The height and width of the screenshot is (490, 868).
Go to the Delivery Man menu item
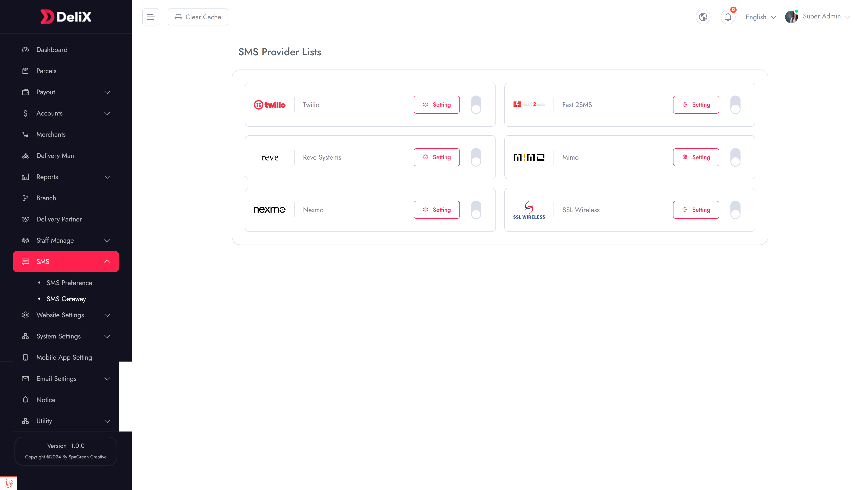(66, 156)
